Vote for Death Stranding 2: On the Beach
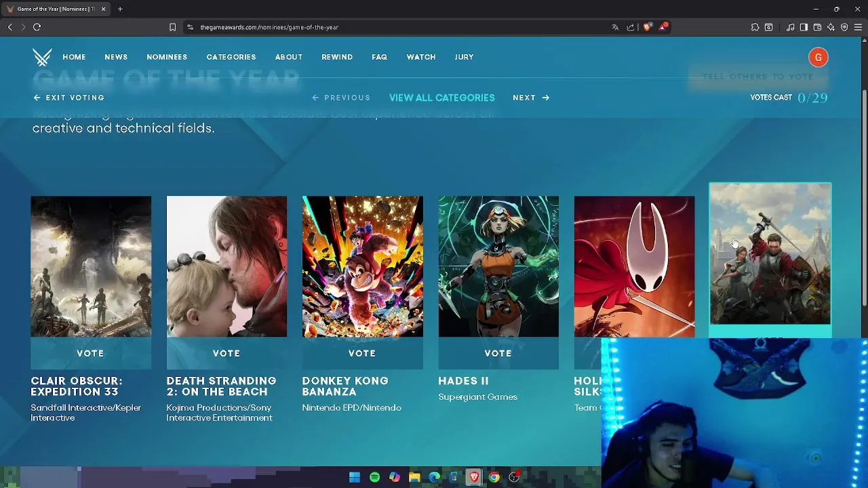Image resolution: width=868 pixels, height=488 pixels. [226, 353]
